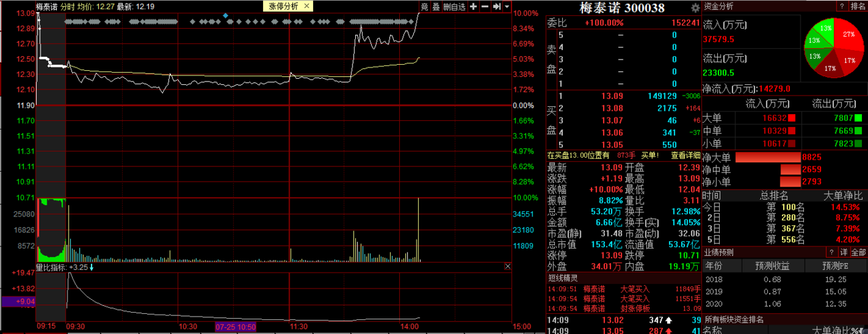Open settings gear next to 梅泰诺 300038

(x=695, y=8)
